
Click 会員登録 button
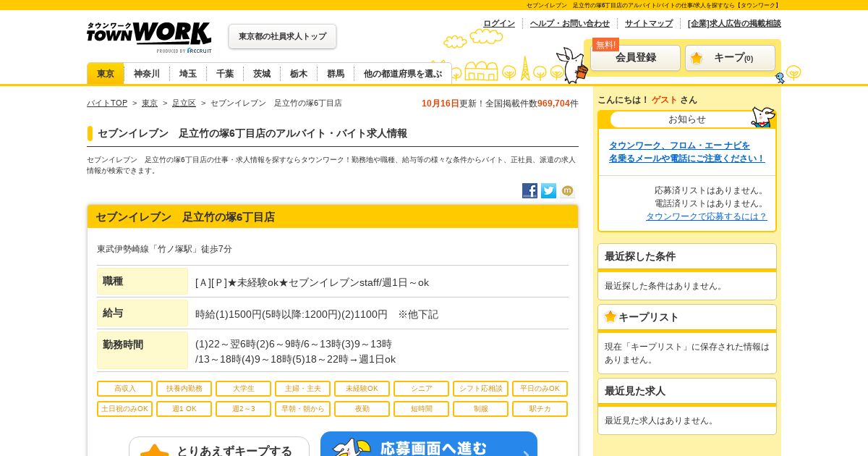tap(635, 58)
